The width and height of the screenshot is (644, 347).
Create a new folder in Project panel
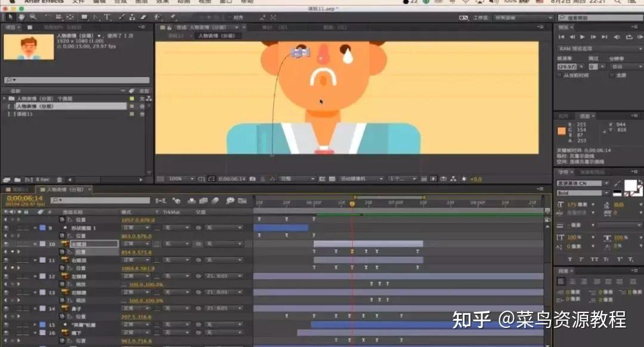17,180
